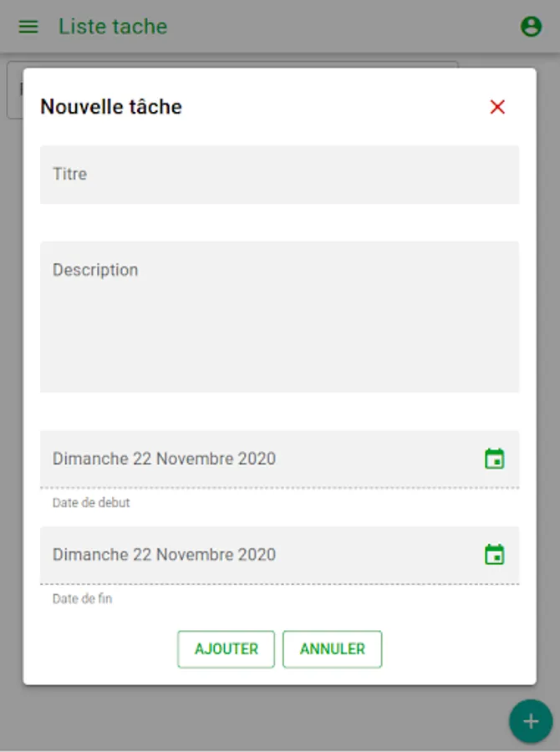Click the Liste tache app title
The image size is (560, 752).
113,27
